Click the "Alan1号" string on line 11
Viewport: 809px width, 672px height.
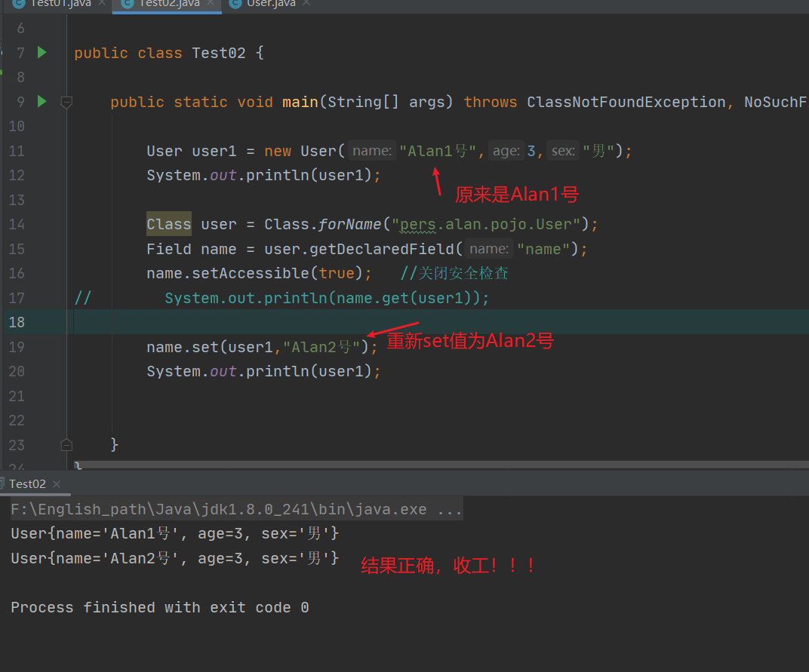(438, 151)
